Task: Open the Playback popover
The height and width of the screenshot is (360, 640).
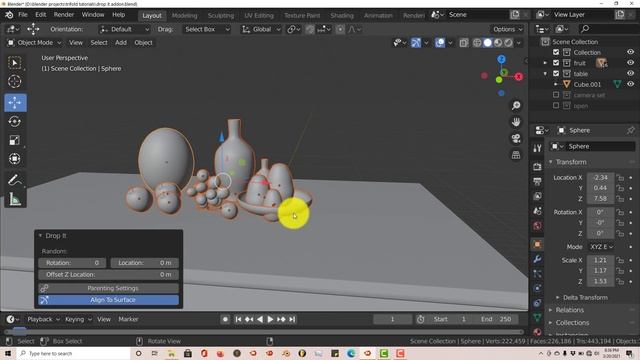Action: (x=43, y=319)
